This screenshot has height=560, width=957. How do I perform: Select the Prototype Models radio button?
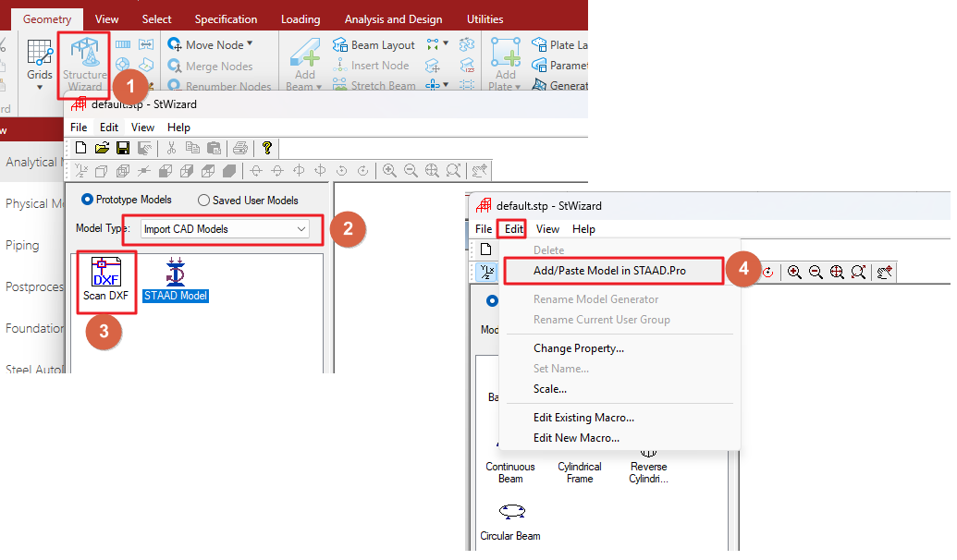[88, 200]
